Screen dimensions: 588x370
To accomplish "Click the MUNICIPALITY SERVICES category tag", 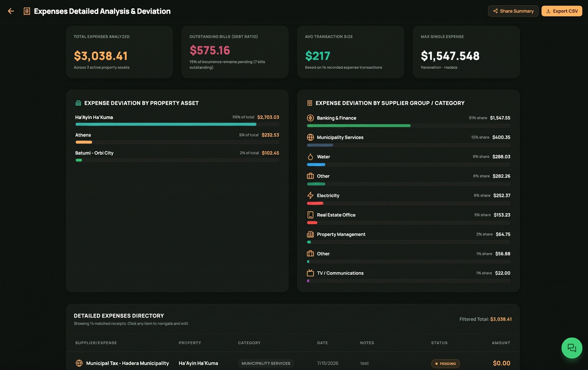I will point(266,363).
